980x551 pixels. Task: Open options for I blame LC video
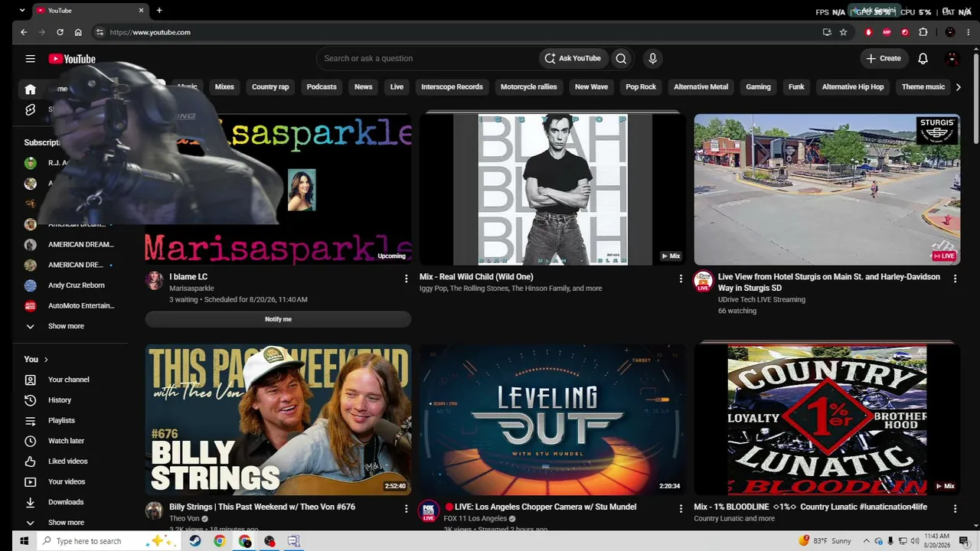(406, 279)
